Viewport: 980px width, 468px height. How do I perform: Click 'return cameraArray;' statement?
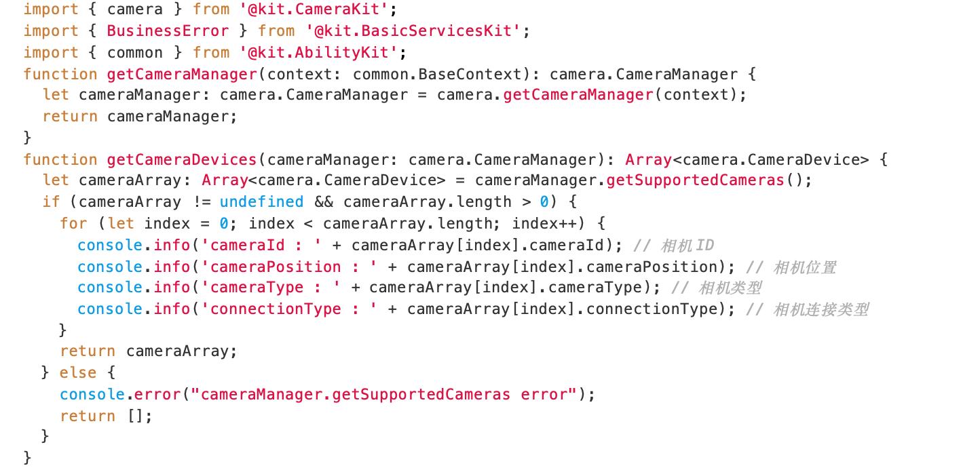pyautogui.click(x=149, y=351)
